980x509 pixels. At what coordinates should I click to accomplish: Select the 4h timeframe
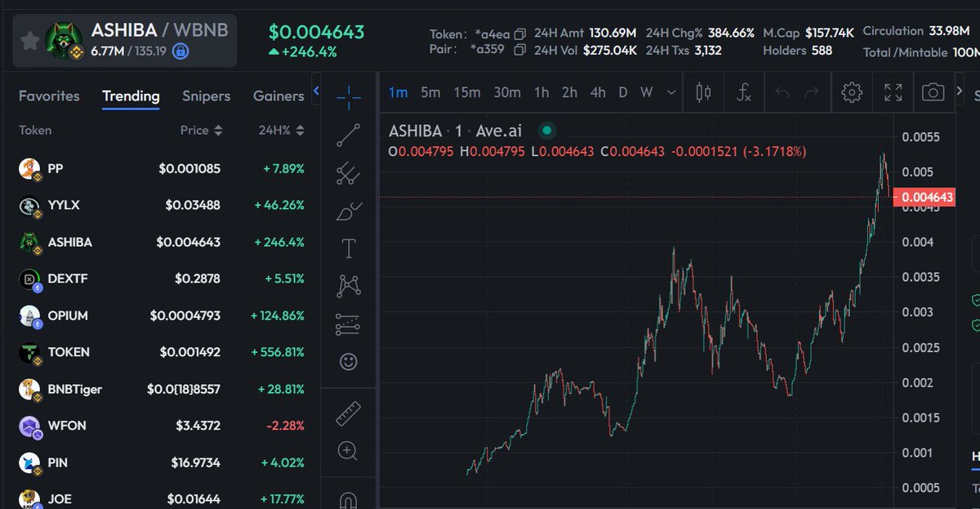tap(598, 92)
